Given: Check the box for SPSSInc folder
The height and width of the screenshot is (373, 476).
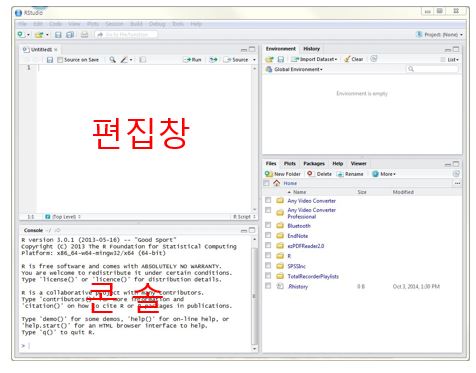Looking at the screenshot, I should (x=268, y=266).
